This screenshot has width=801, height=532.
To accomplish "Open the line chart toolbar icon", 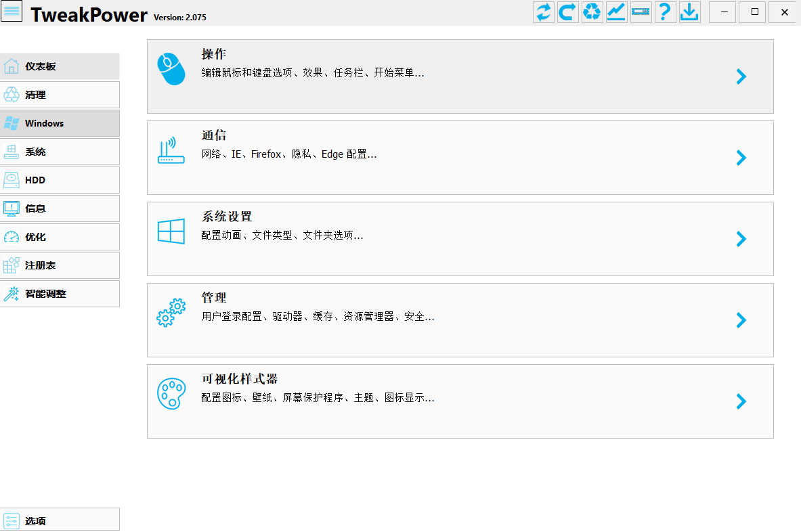I will coord(616,12).
